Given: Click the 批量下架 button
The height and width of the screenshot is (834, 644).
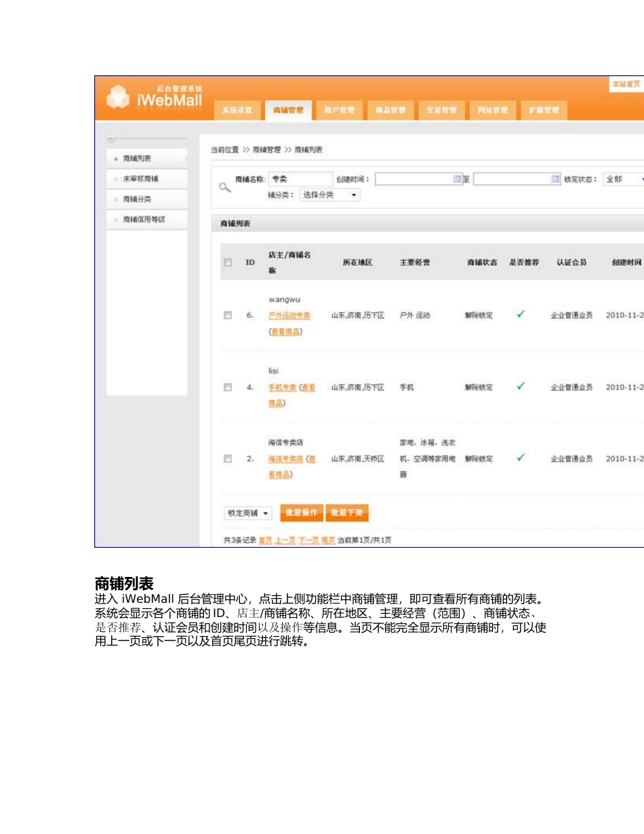Looking at the screenshot, I should [x=347, y=513].
